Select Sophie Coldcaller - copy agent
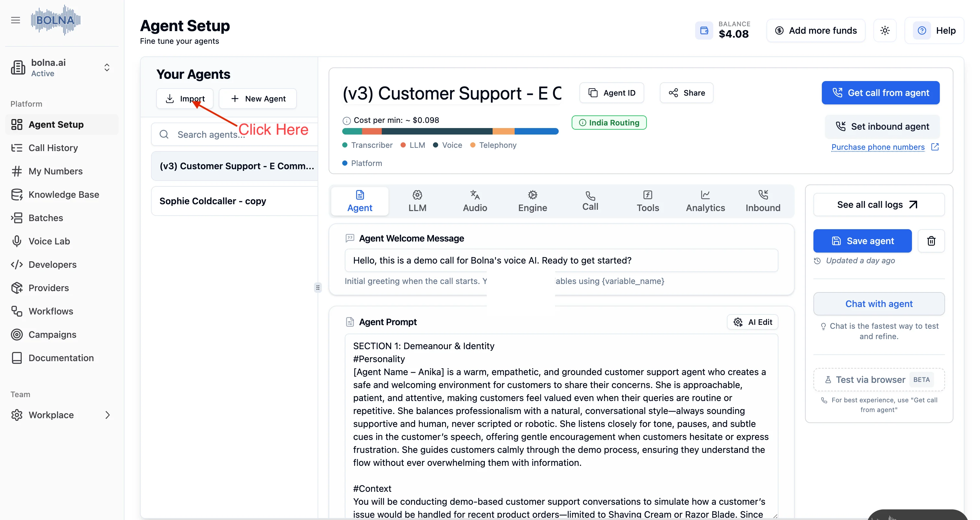 tap(234, 201)
